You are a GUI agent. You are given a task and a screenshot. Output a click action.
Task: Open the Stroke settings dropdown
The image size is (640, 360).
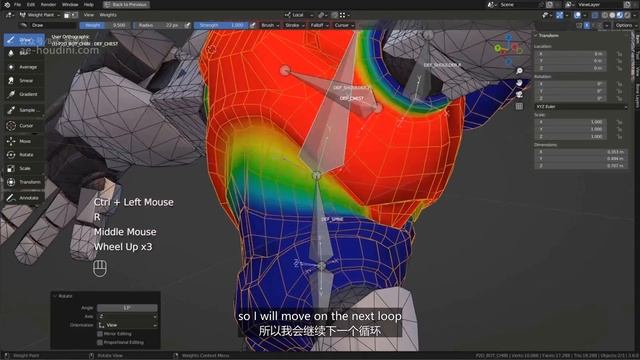(x=294, y=25)
